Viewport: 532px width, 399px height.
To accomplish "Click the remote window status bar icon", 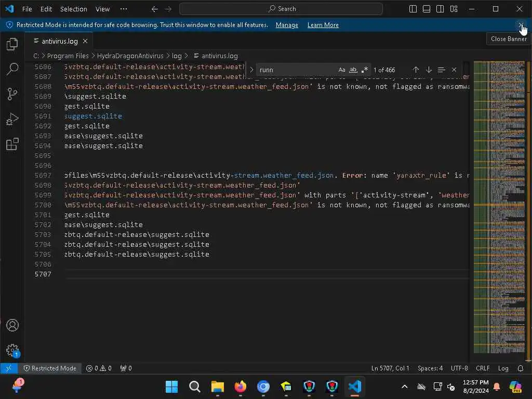I will (9, 368).
